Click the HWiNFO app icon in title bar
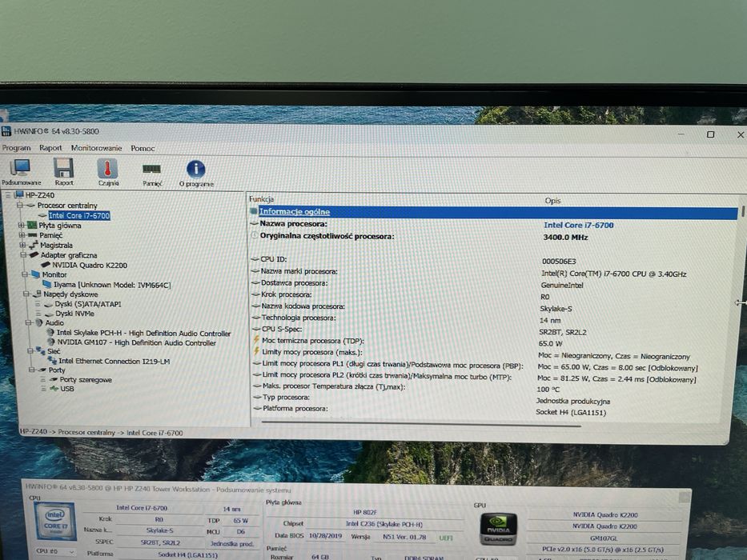The width and height of the screenshot is (747, 560). pyautogui.click(x=6, y=130)
